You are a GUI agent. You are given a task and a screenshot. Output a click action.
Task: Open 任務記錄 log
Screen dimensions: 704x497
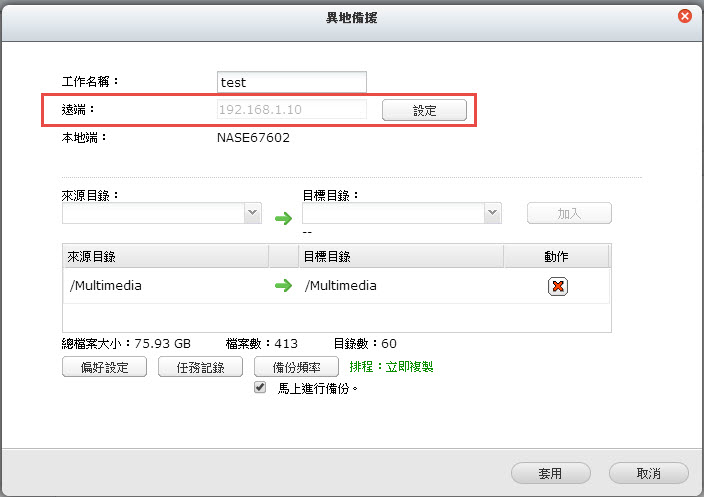pyautogui.click(x=200, y=367)
